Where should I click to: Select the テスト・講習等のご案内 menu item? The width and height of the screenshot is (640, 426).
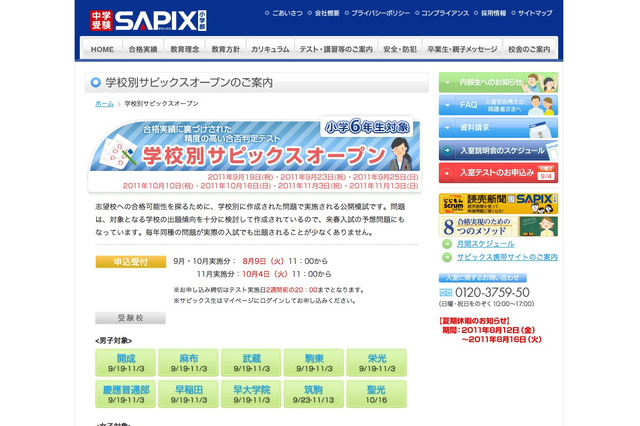coord(336,49)
